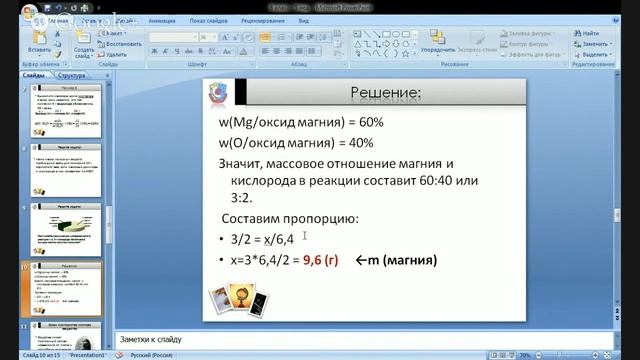Click Delete (Удалить) slide button
The height and width of the screenshot is (360, 640).
(x=112, y=54)
